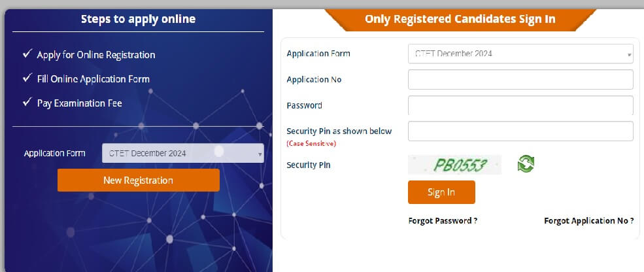644x272 pixels.
Task: Click the Fill Online Application Form step text
Action: 93,79
